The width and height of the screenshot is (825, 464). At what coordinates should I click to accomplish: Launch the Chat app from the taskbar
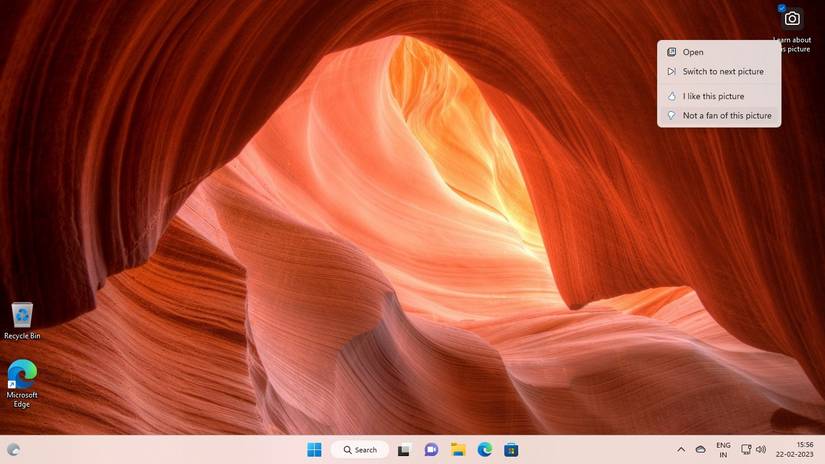pos(431,450)
